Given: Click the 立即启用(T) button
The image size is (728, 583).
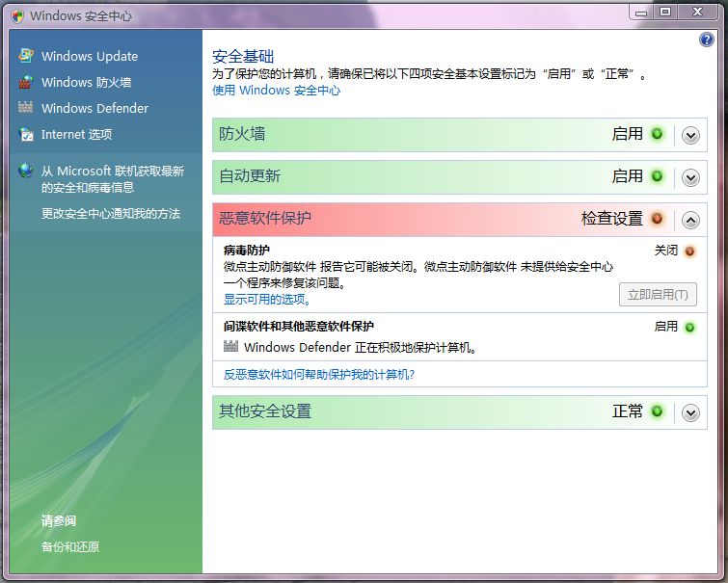Looking at the screenshot, I should point(658,294).
